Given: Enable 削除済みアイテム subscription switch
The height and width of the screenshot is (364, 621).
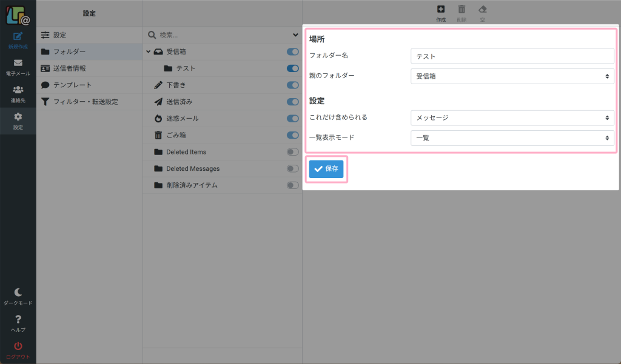Looking at the screenshot, I should point(293,185).
